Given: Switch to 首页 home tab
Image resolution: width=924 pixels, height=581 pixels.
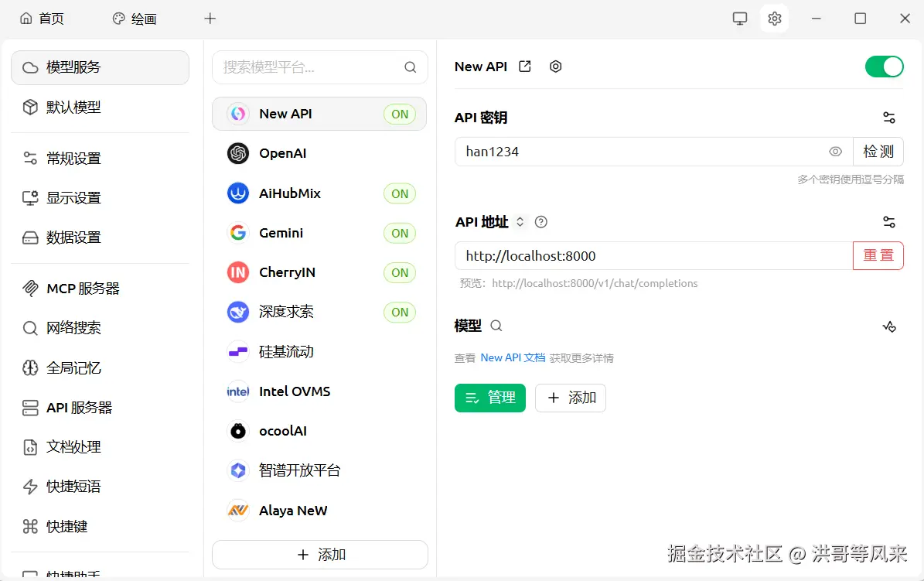Looking at the screenshot, I should click(x=42, y=19).
